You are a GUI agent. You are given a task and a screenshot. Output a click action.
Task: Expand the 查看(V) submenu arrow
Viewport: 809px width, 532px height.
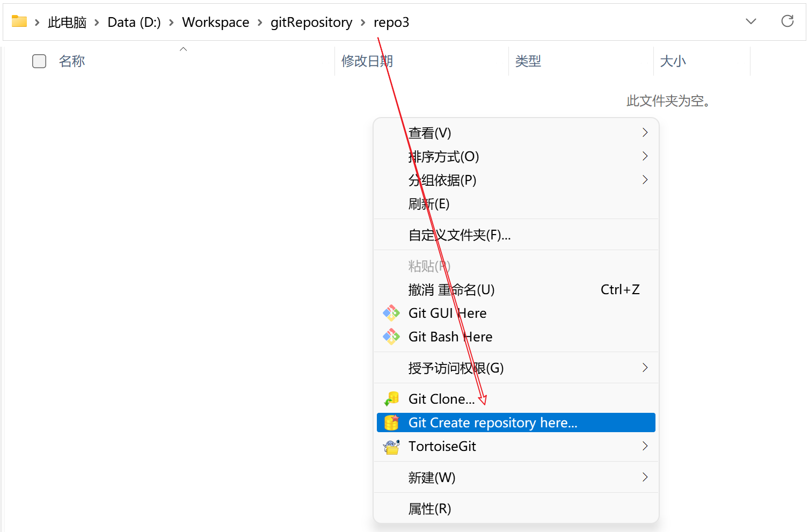pos(645,133)
